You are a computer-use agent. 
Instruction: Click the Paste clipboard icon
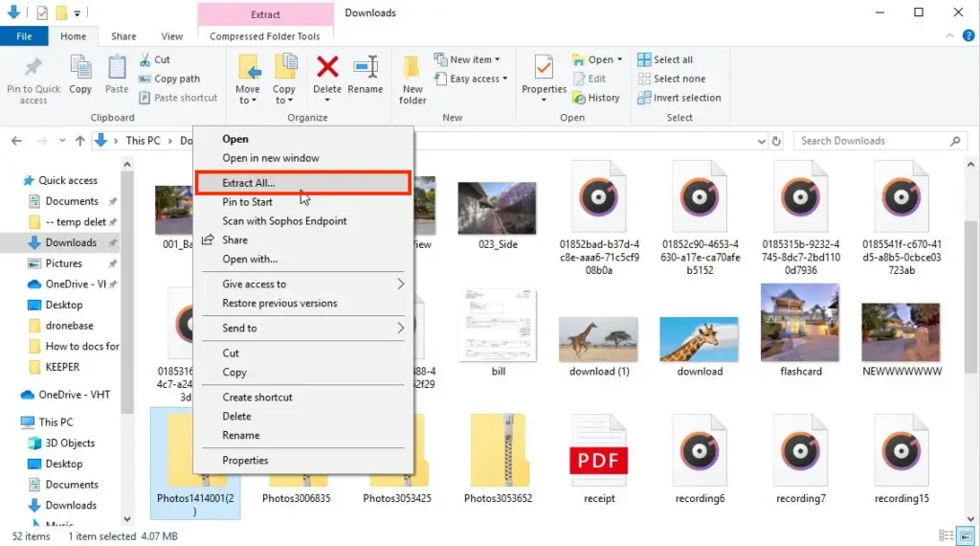[x=116, y=68]
